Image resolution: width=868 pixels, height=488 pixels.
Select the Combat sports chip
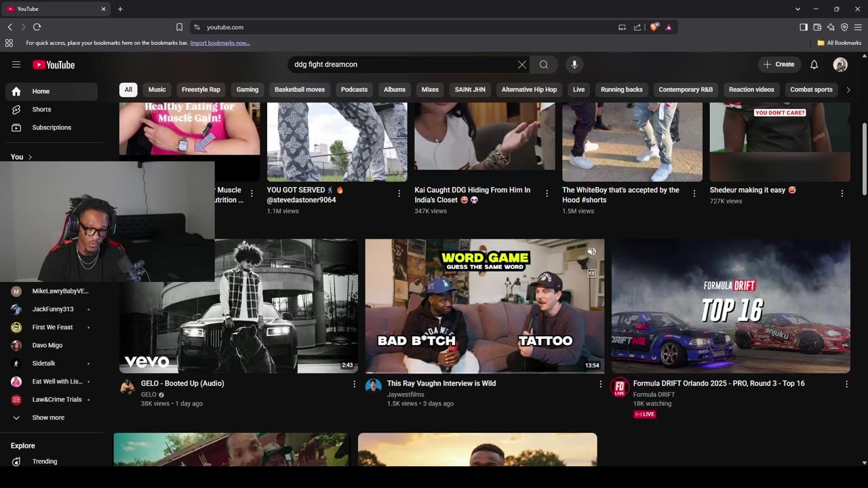[x=811, y=89]
